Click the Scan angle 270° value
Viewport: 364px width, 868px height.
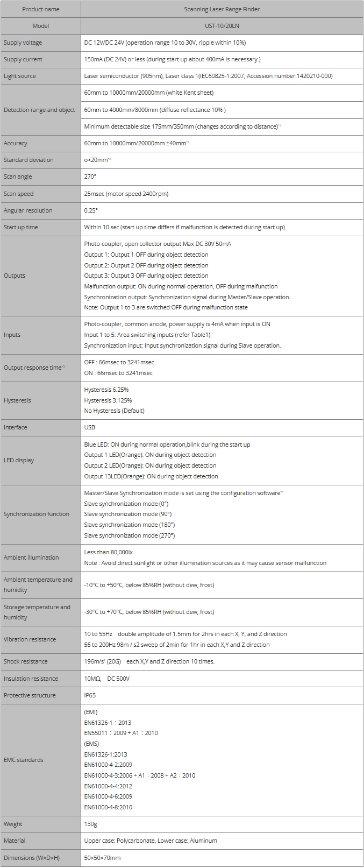coord(90,177)
